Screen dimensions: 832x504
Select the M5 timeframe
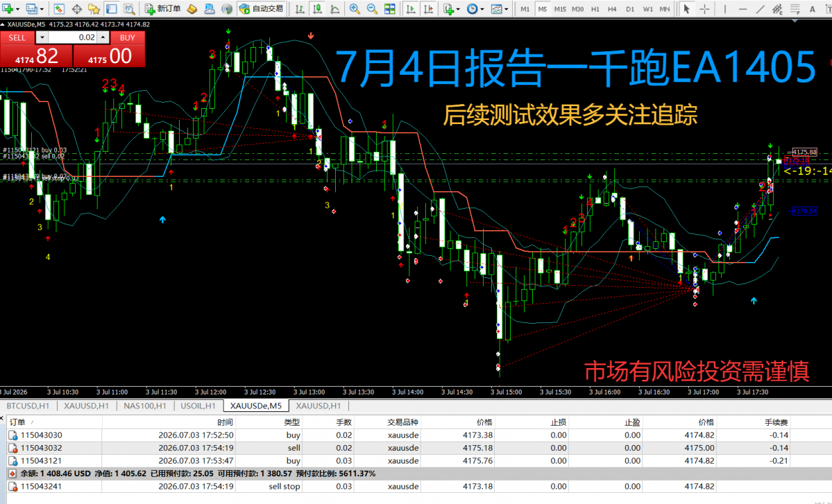tap(542, 9)
